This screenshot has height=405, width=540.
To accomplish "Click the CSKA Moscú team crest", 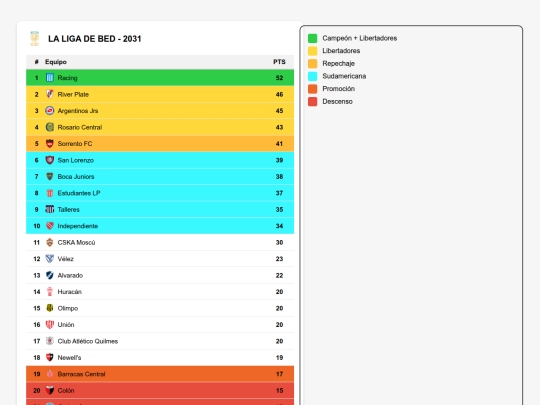I will [x=50, y=242].
